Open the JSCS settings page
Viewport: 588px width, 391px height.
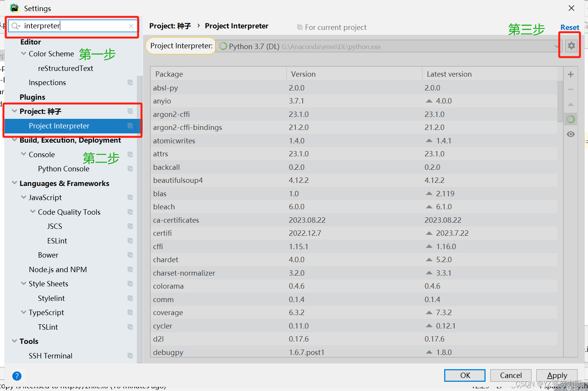(x=54, y=226)
